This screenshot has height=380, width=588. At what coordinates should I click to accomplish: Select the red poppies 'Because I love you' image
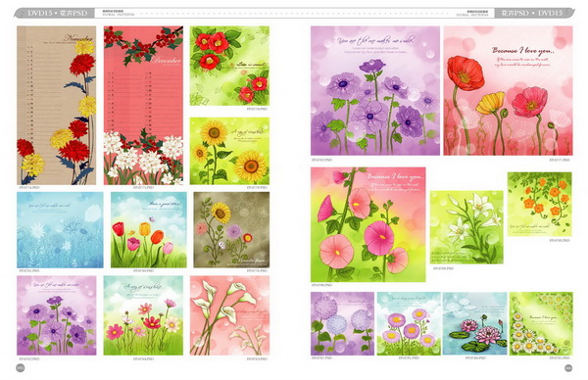[508, 91]
